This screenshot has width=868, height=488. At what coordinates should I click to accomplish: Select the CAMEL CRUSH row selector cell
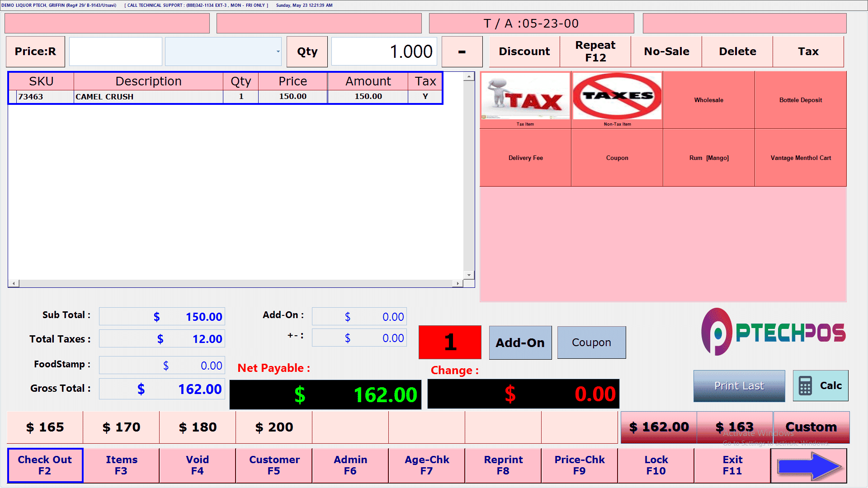point(13,96)
